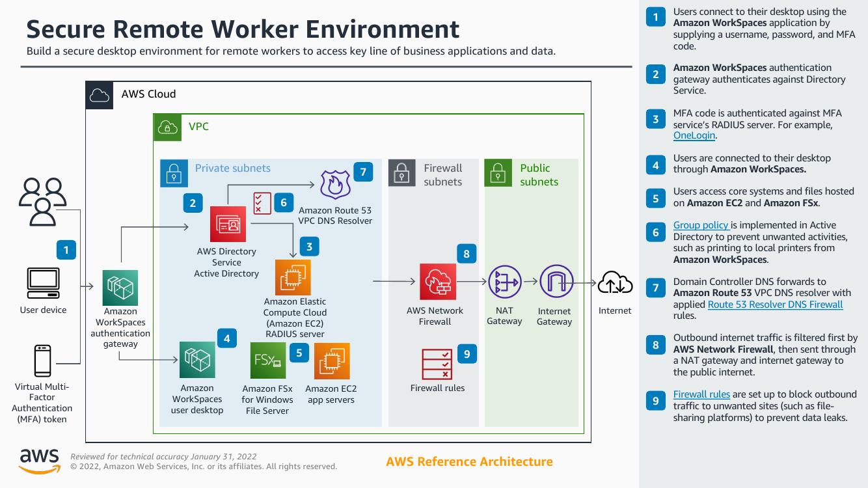868x488 pixels.
Task: Select the green VPC cloud icon
Action: pos(167,127)
